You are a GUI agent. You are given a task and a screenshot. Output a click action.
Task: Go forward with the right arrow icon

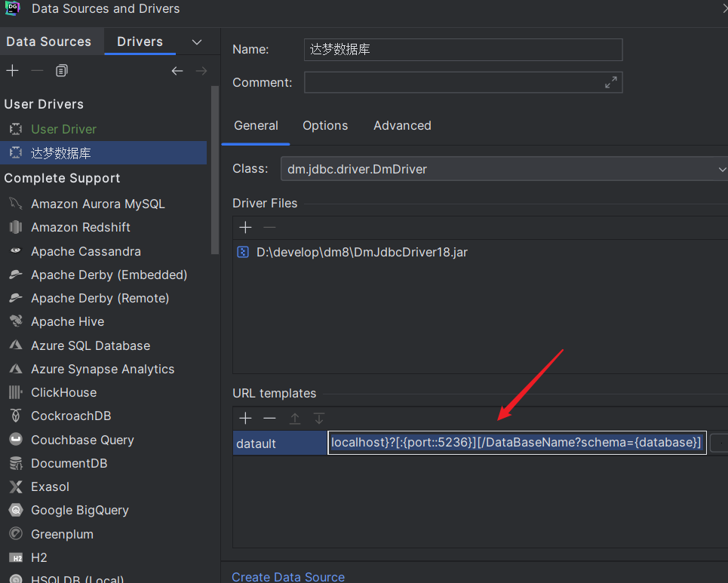pyautogui.click(x=201, y=71)
